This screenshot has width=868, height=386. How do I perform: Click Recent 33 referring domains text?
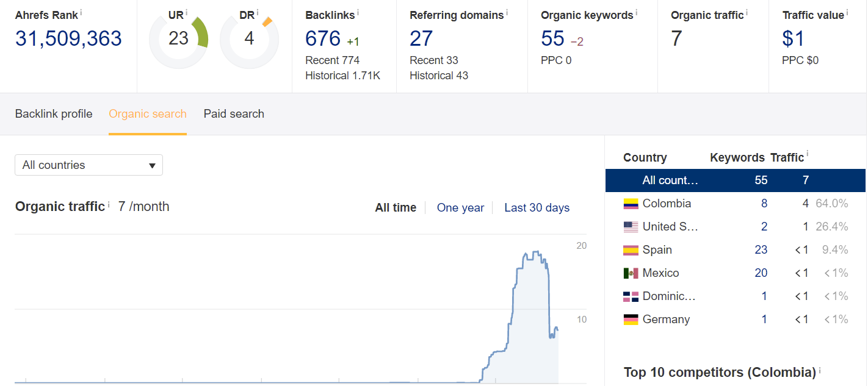[434, 60]
